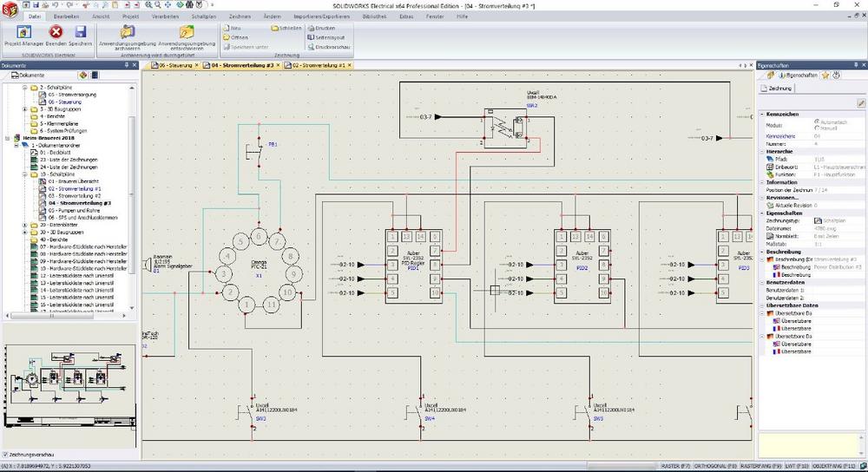Image resolution: width=868 pixels, height=472 pixels.
Task: Select 03 - Stromverteilung #2 drawing
Action: tap(74, 196)
